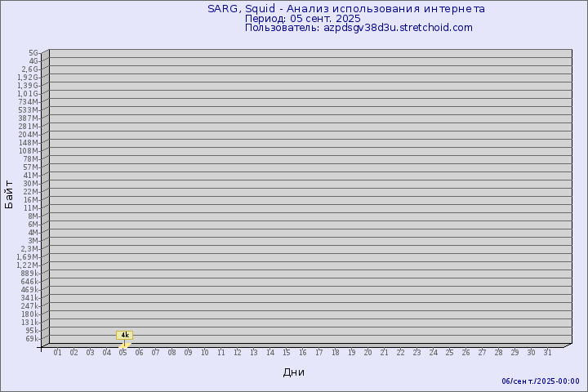This screenshot has width=588, height=392.
Task: Click the 'Период: 05 сент. 2025' text
Action: (x=302, y=18)
